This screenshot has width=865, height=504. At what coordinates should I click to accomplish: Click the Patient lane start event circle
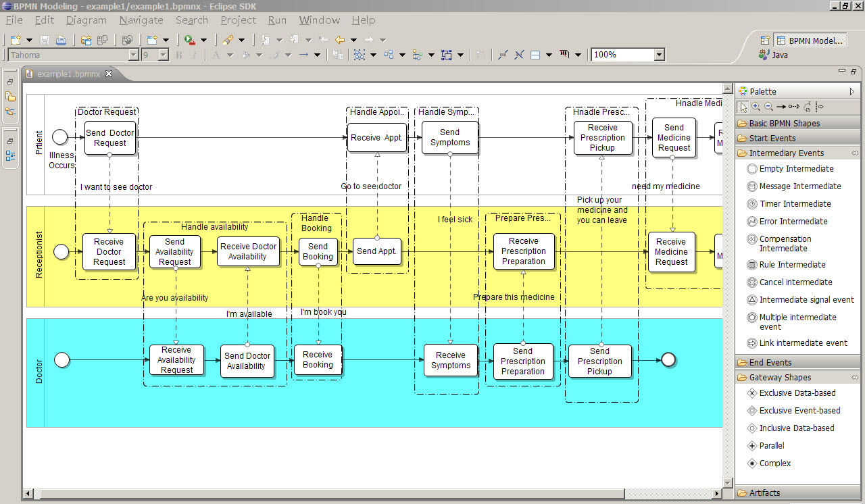click(x=60, y=137)
